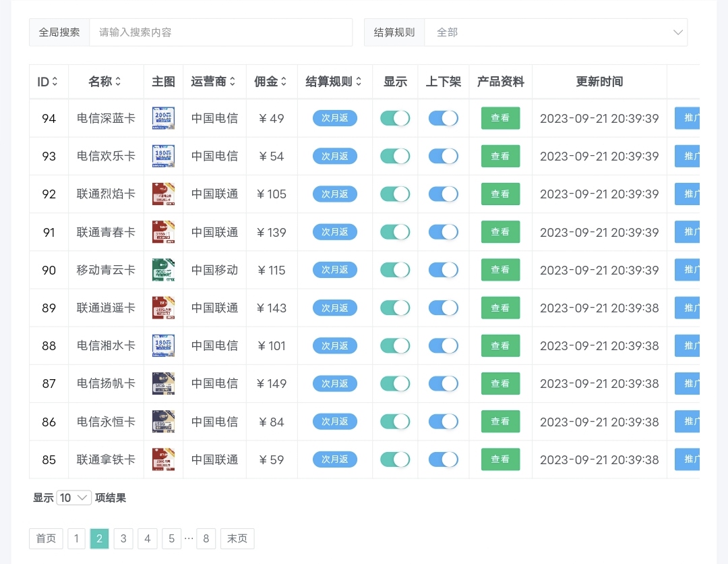Viewport: 728px width, 564px height.
Task: Click 联通烈焰卡 main image
Action: coord(163,194)
